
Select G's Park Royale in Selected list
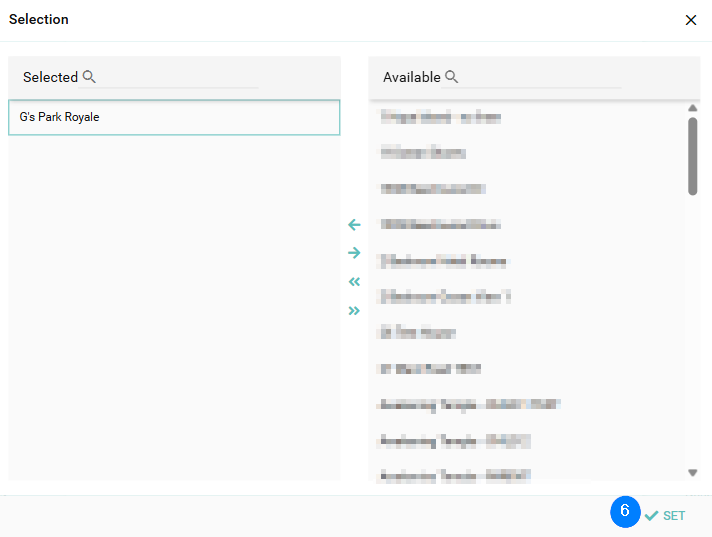[x=174, y=117]
